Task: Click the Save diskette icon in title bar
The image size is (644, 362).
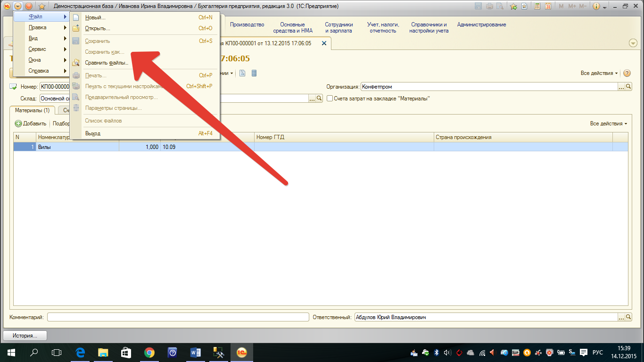Action: [479, 6]
